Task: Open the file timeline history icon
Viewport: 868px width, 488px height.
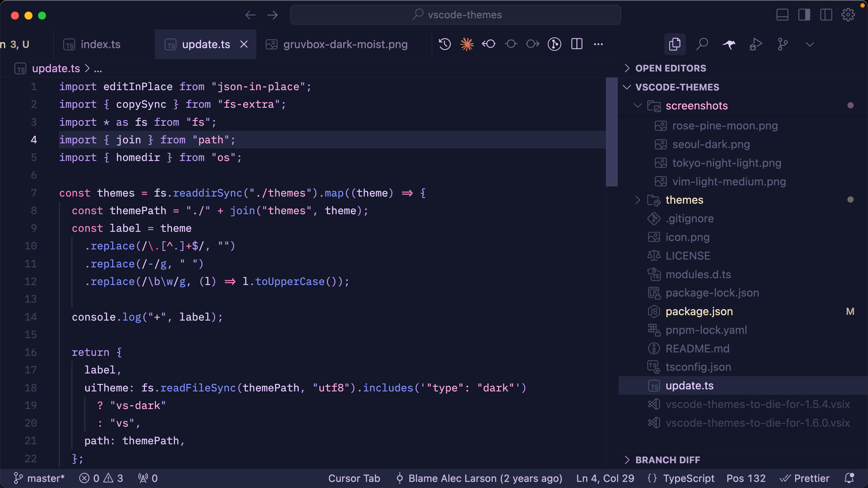Action: [445, 44]
